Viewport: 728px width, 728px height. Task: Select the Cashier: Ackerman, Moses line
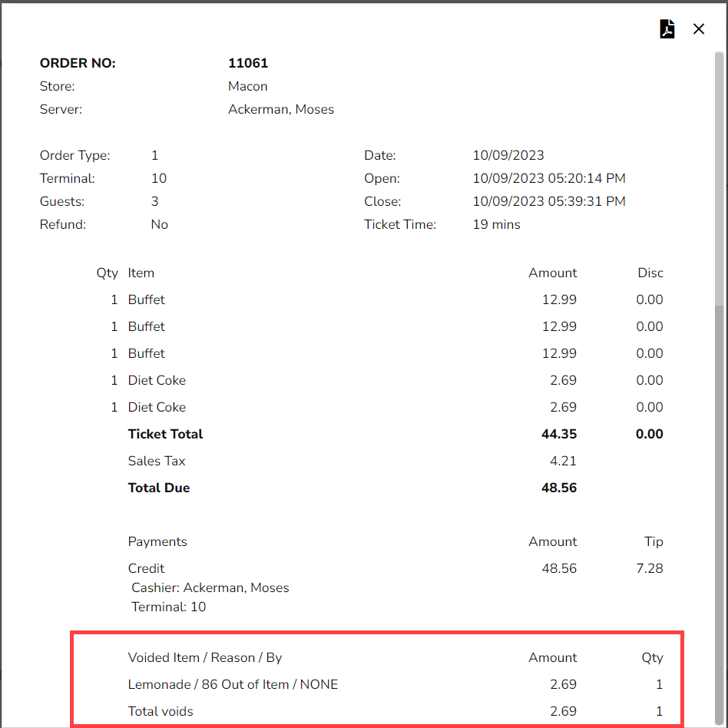[210, 587]
